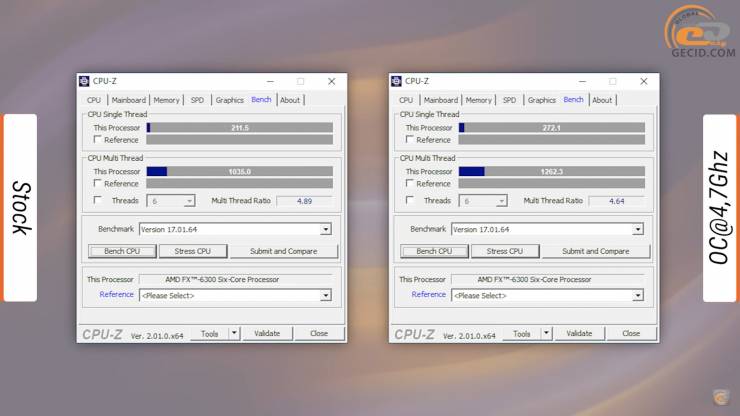The image size is (740, 416).
Task: Click blue Reference link in OC window
Action: point(428,294)
